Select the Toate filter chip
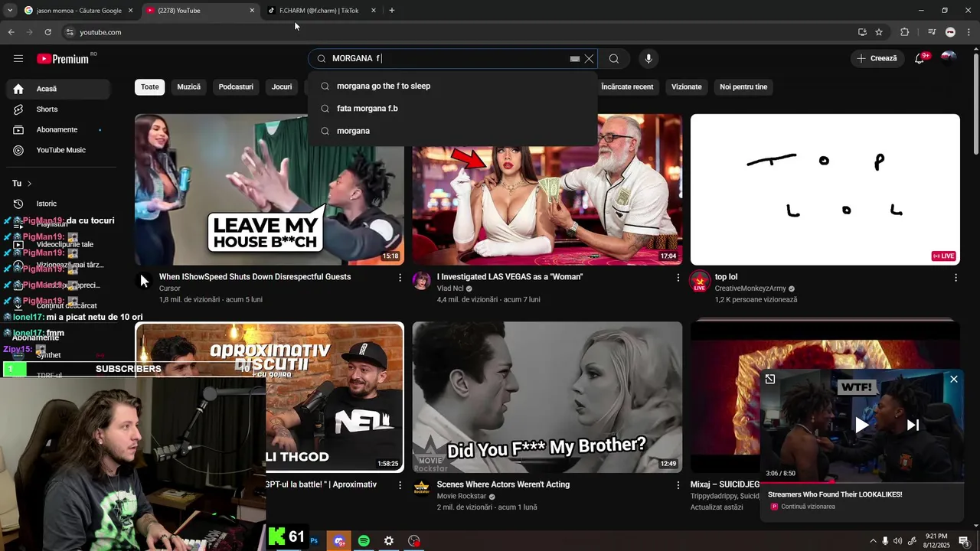980x551 pixels. [x=150, y=86]
